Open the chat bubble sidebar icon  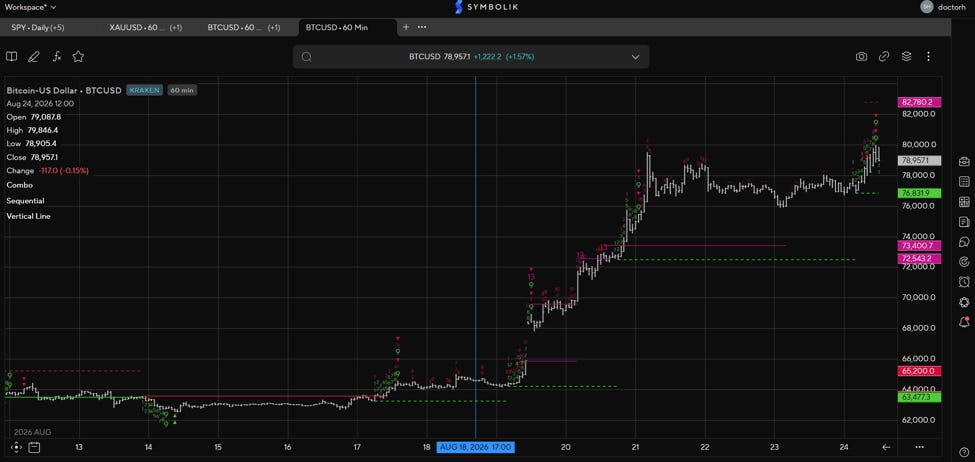[x=964, y=241]
